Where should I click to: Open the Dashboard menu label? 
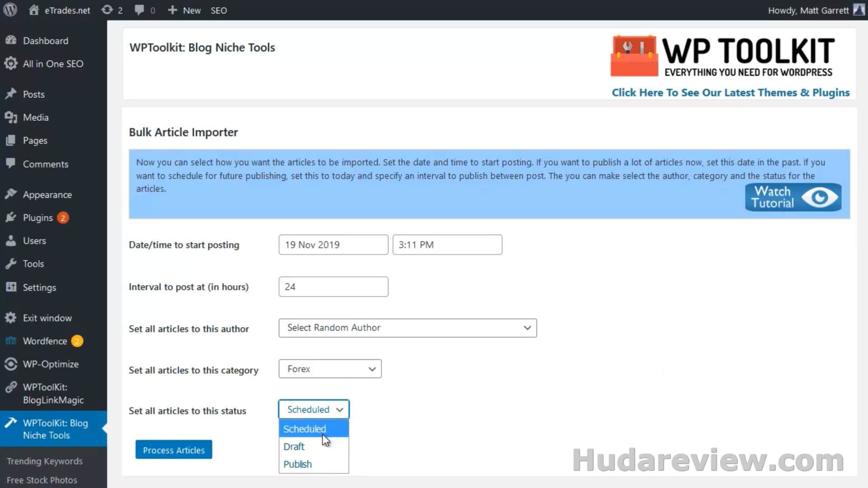pyautogui.click(x=46, y=41)
